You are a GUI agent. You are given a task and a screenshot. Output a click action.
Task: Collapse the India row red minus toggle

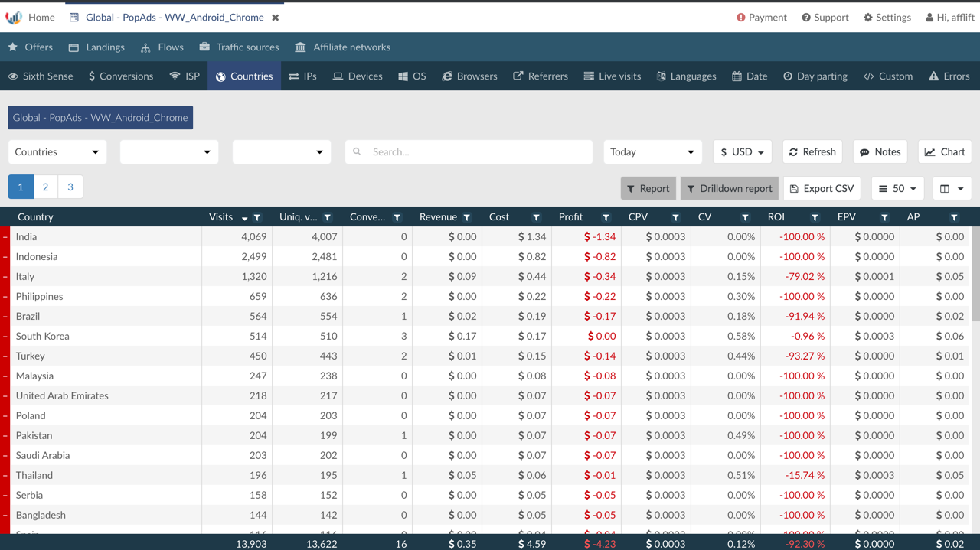click(x=5, y=237)
